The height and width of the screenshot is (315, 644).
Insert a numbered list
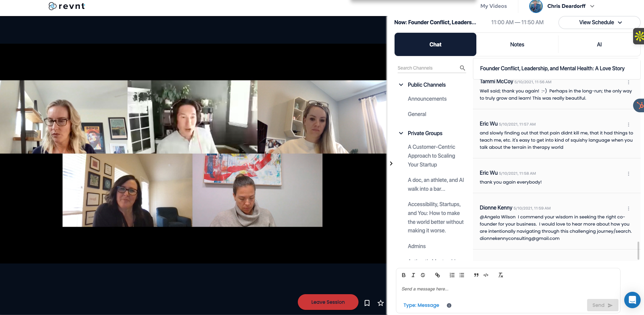point(452,275)
